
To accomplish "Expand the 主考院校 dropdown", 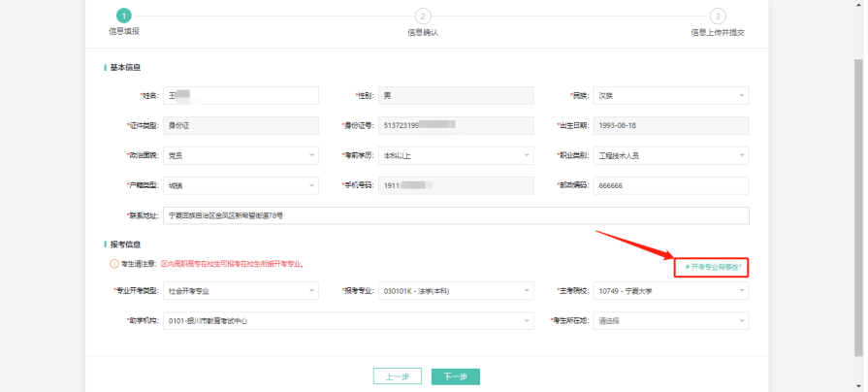I will click(671, 290).
